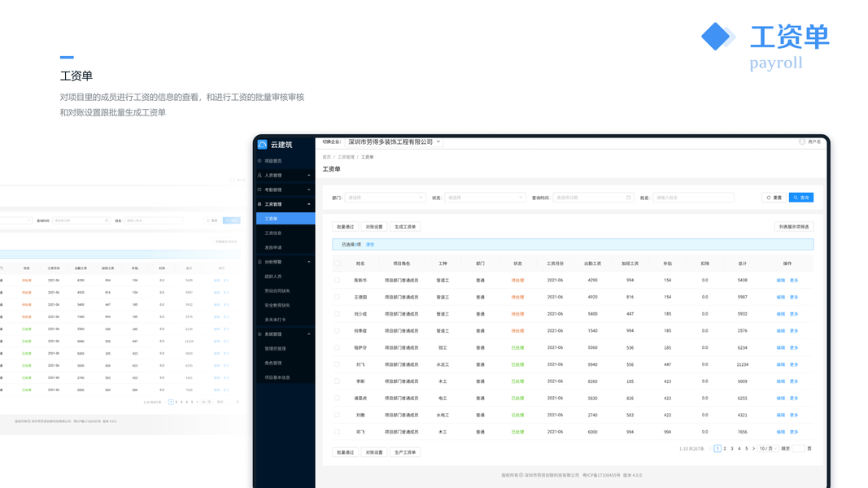Click the 工资管理 icon in sidebar
Image resolution: width=868 pixels, height=488 pixels.
259,204
